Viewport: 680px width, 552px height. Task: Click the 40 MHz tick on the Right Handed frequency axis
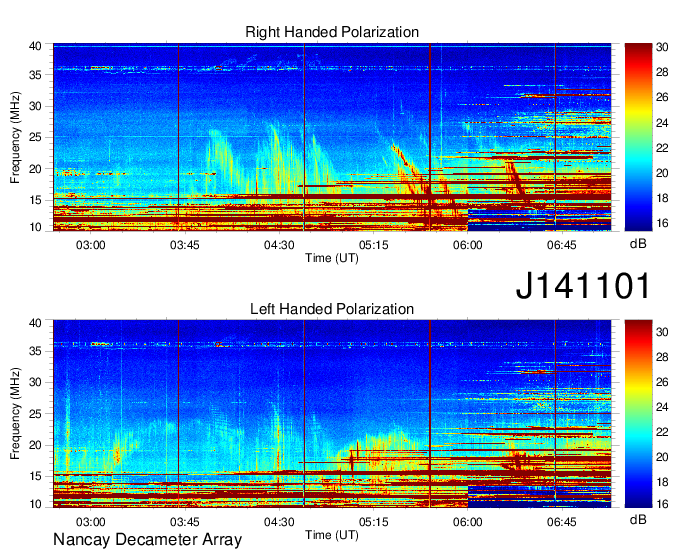coord(35,46)
